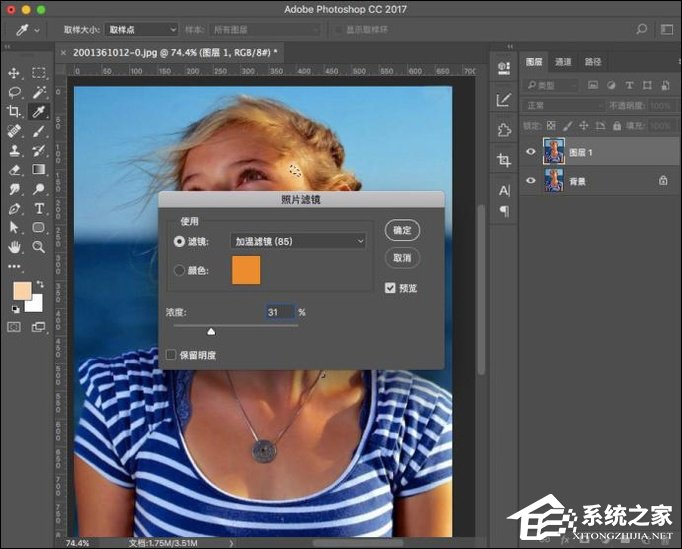
Task: Enable the 保留明度 checkbox
Action: pos(172,354)
